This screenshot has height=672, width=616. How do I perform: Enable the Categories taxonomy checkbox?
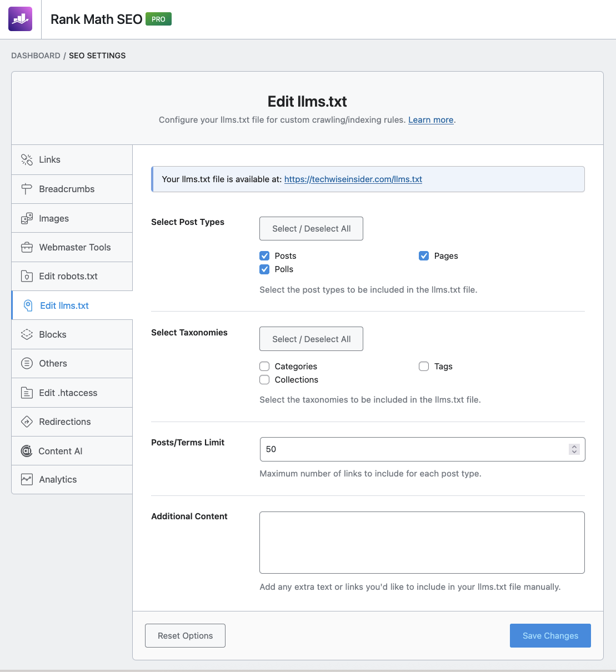[x=264, y=367]
